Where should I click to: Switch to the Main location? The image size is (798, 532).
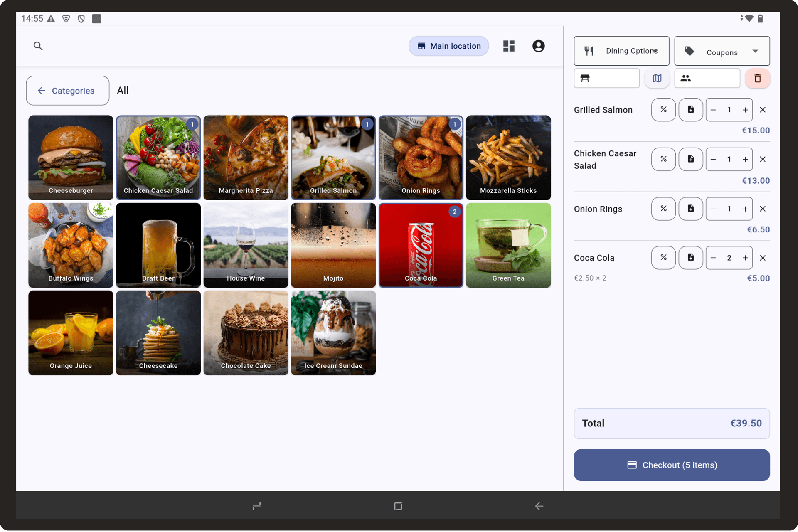point(448,46)
